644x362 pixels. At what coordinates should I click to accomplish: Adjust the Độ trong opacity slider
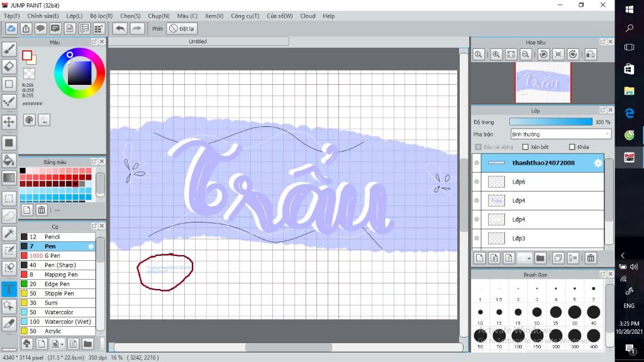click(550, 122)
